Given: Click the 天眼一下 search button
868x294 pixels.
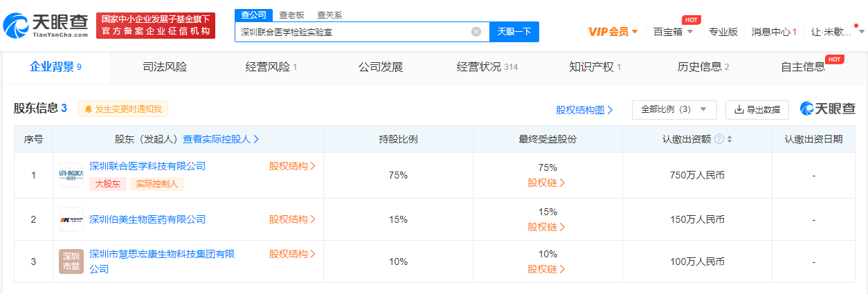Looking at the screenshot, I should (x=514, y=31).
